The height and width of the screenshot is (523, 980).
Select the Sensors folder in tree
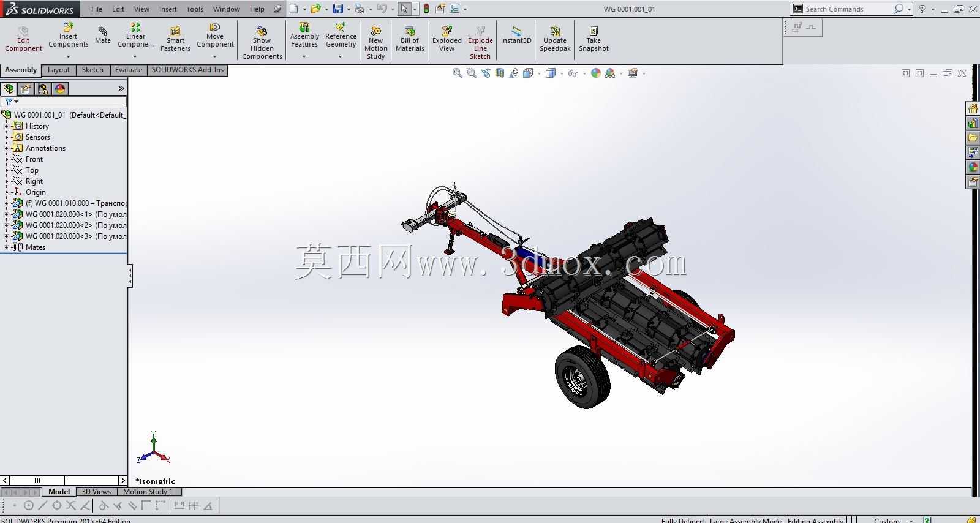coord(38,137)
